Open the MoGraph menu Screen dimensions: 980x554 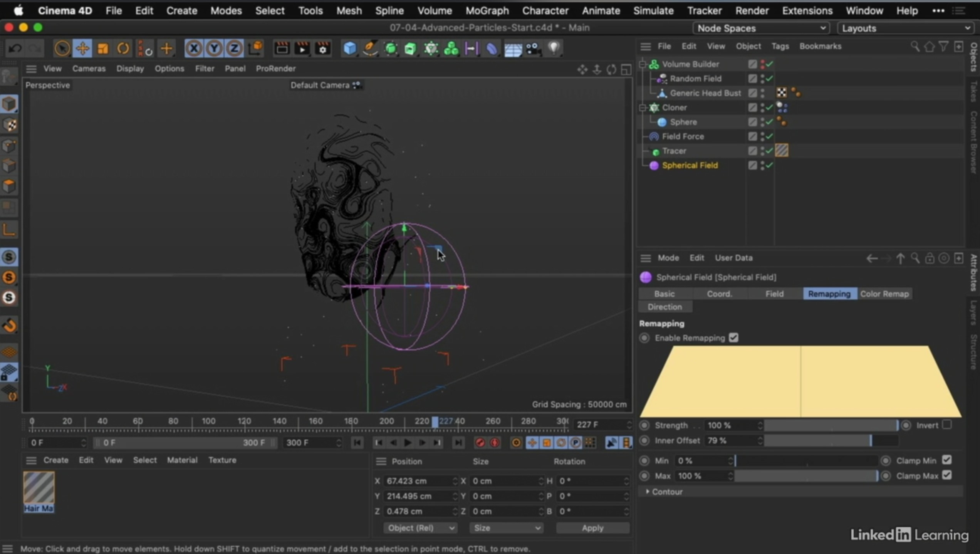[487, 11]
